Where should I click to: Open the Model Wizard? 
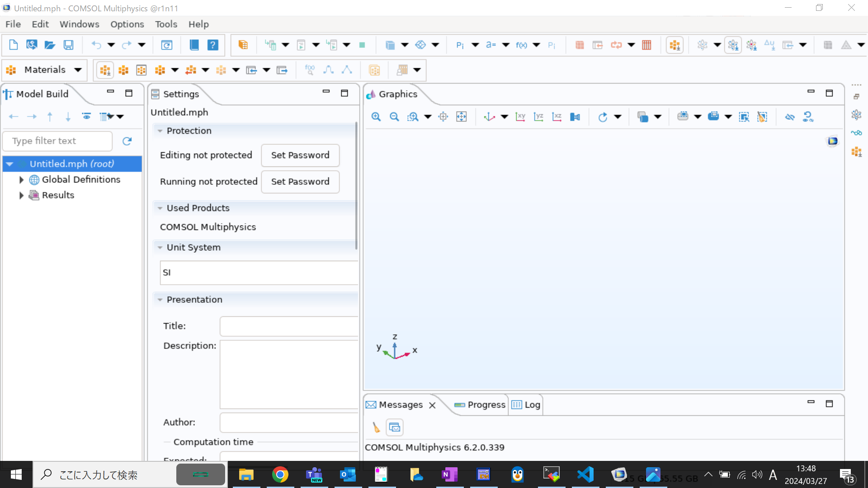(32, 45)
